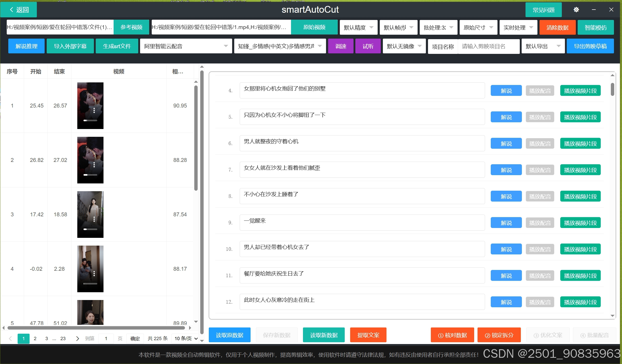Open settings via the gear icon

576,10
